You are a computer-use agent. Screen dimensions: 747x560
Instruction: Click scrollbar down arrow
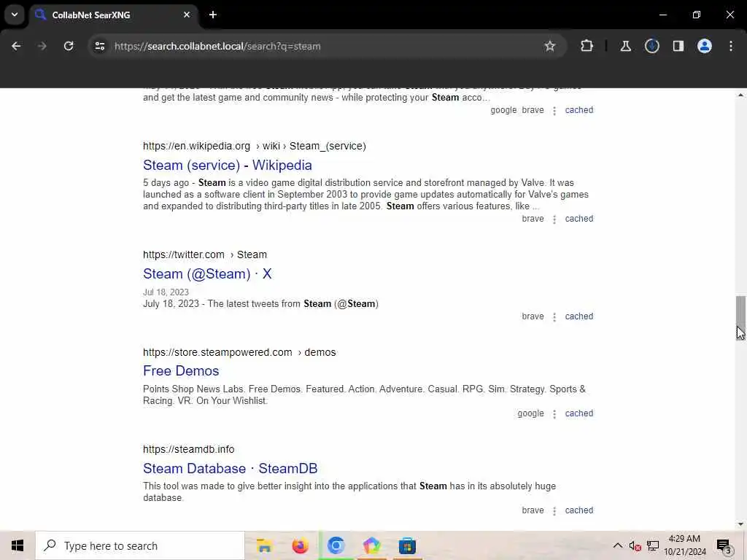click(740, 524)
